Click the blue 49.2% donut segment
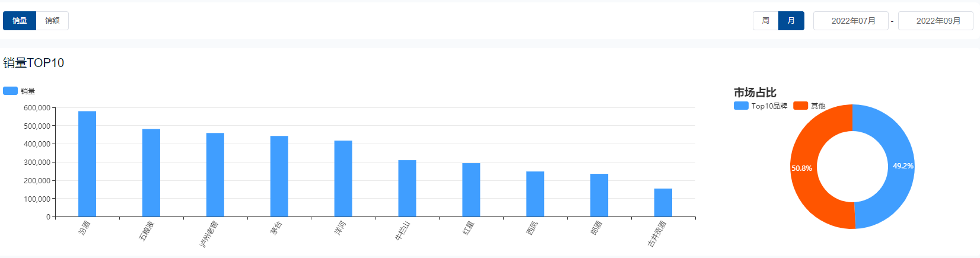The height and width of the screenshot is (258, 980). [x=900, y=166]
